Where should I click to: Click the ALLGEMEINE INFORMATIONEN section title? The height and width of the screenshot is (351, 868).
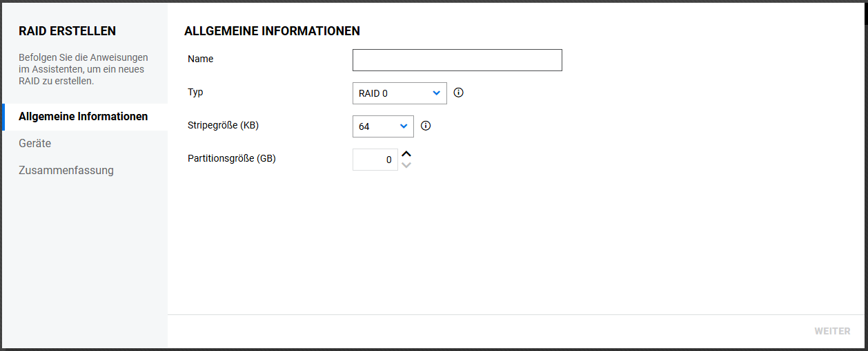point(272,31)
